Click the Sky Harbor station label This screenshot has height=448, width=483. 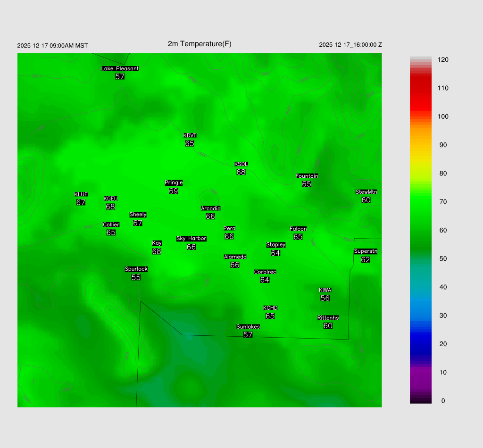point(191,239)
